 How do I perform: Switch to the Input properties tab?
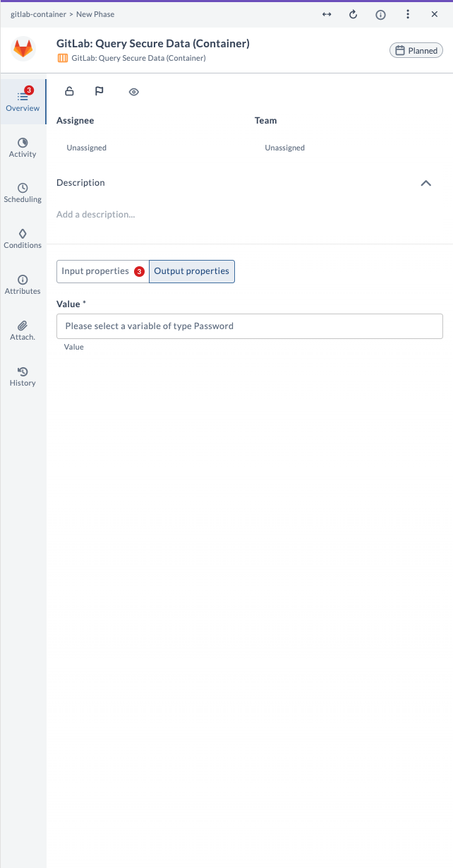click(103, 271)
